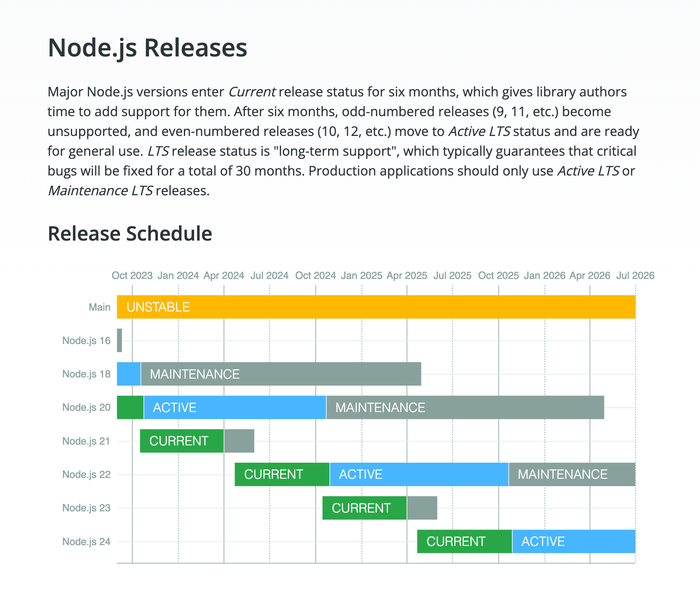
Task: Click the small gray Node.js 16 bar
Action: [120, 340]
